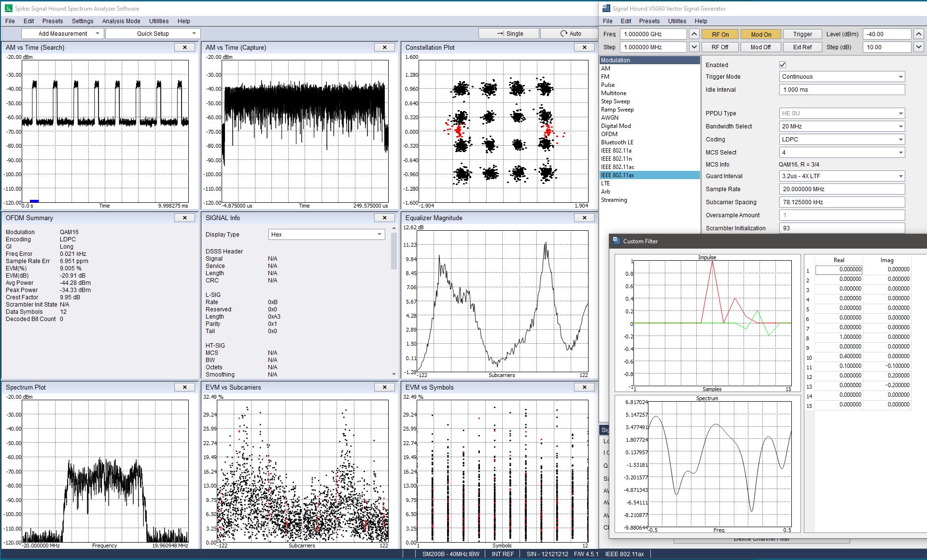Viewport: 927px width, 560px height.
Task: Increase the Freq value with up arrow
Action: click(x=694, y=34)
